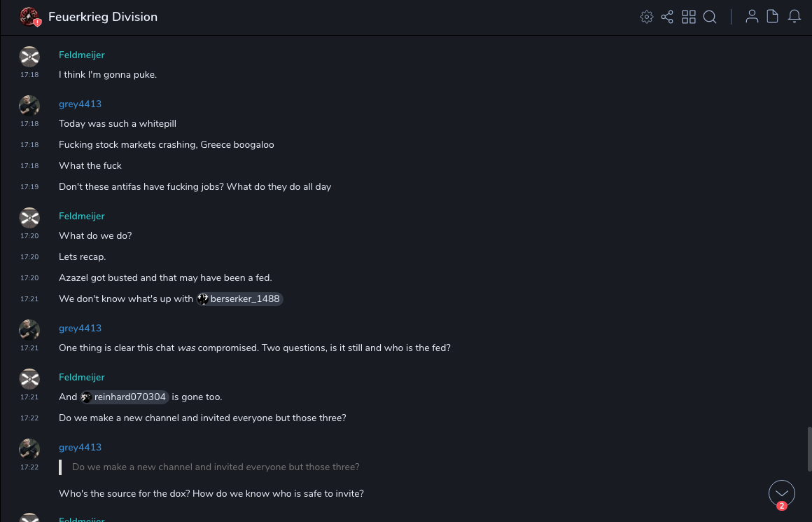
Task: Click the reinhard070304 mention tag
Action: [x=125, y=397]
